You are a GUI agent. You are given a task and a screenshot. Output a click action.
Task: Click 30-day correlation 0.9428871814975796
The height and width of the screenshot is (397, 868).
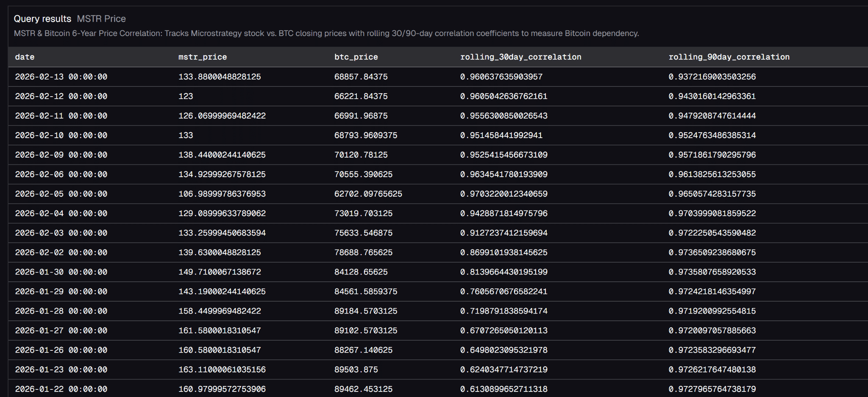pyautogui.click(x=504, y=213)
